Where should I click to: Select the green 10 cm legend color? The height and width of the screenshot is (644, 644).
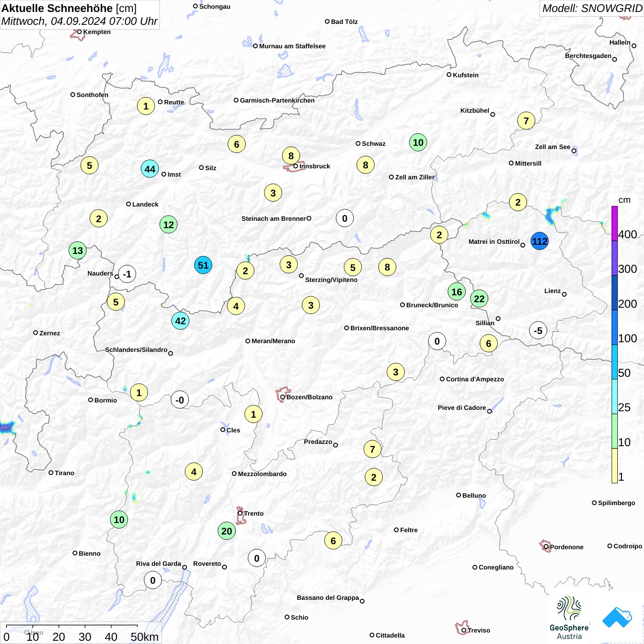click(615, 431)
